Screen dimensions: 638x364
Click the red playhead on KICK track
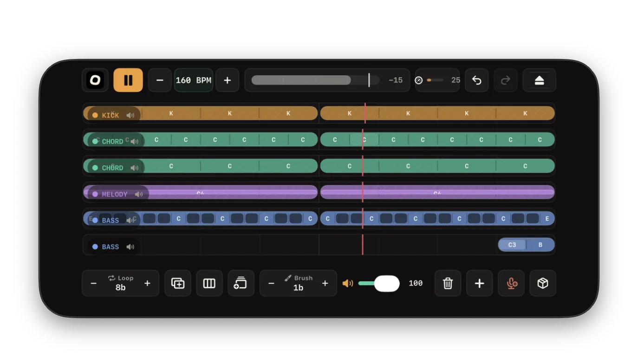(365, 113)
